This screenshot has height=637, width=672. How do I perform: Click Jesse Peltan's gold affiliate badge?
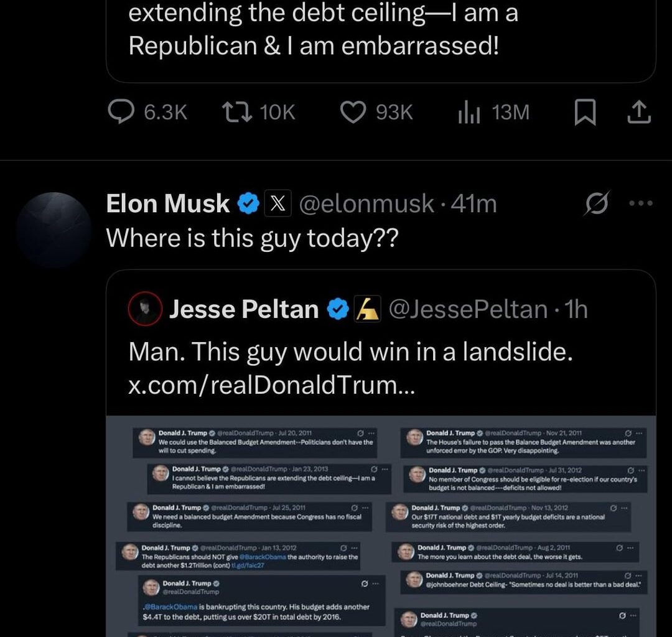click(369, 308)
